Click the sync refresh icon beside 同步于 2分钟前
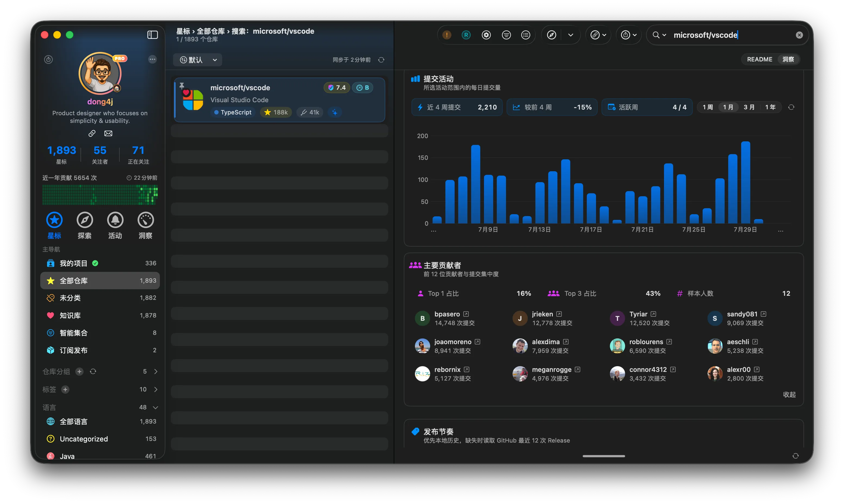This screenshot has height=504, width=844. (x=381, y=60)
